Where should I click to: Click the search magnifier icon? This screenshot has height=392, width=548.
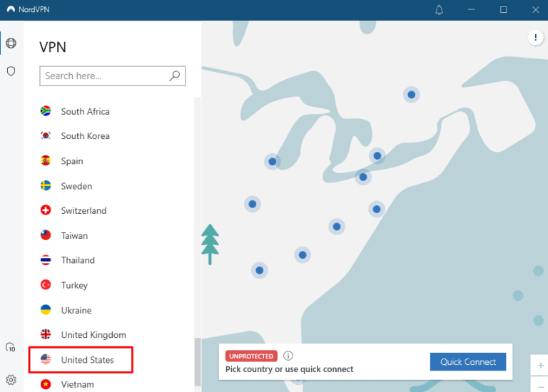(174, 76)
